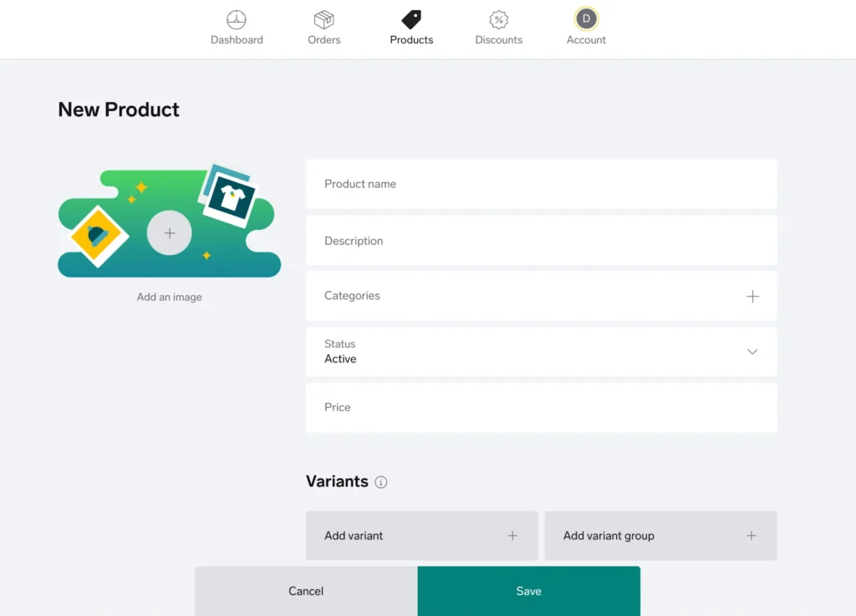Viewport: 856px width, 616px height.
Task: Switch to the Discounts tab
Action: pyautogui.click(x=498, y=27)
